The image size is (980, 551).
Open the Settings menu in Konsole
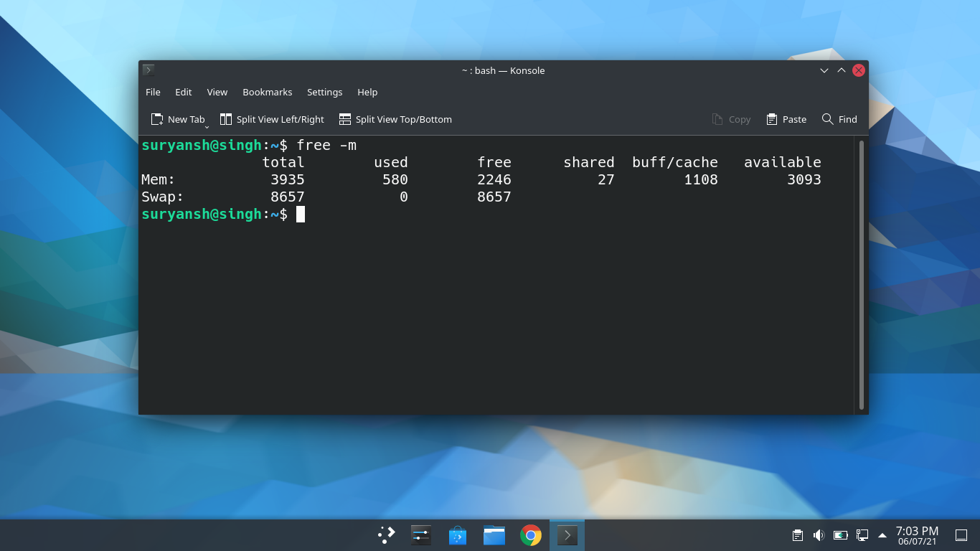pos(324,92)
